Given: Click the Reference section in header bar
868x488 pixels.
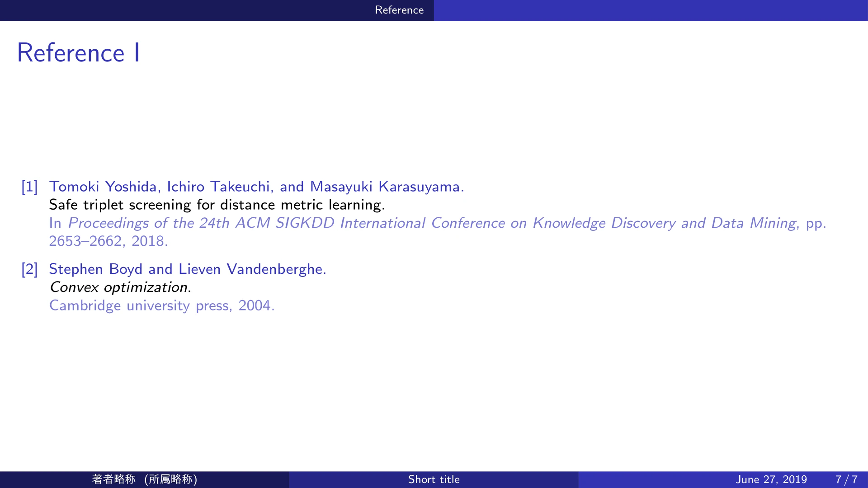Looking at the screenshot, I should point(399,10).
